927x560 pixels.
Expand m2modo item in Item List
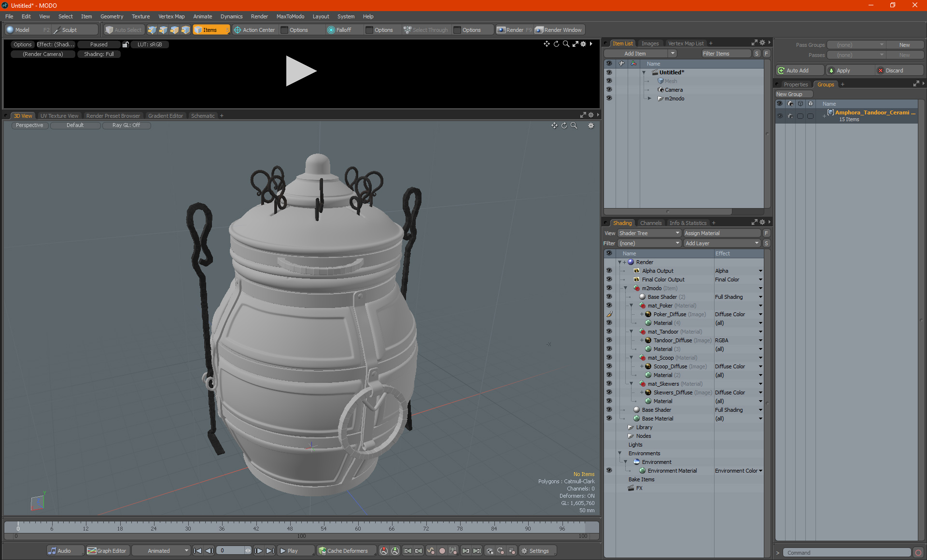pyautogui.click(x=649, y=98)
